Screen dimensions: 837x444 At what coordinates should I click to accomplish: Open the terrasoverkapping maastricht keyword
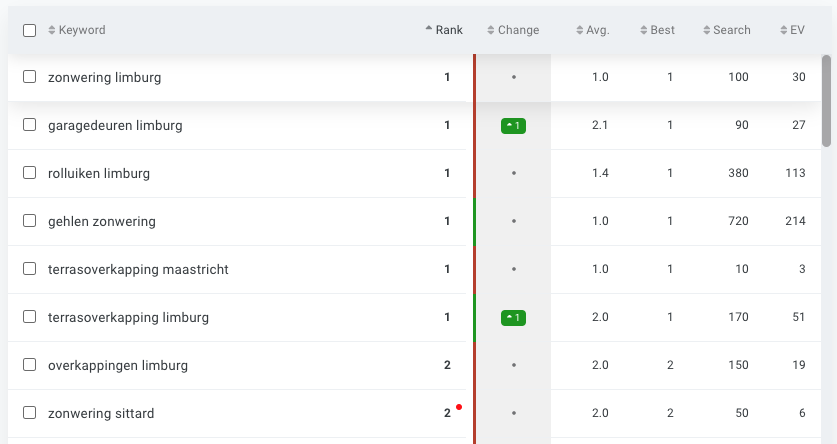coord(138,270)
